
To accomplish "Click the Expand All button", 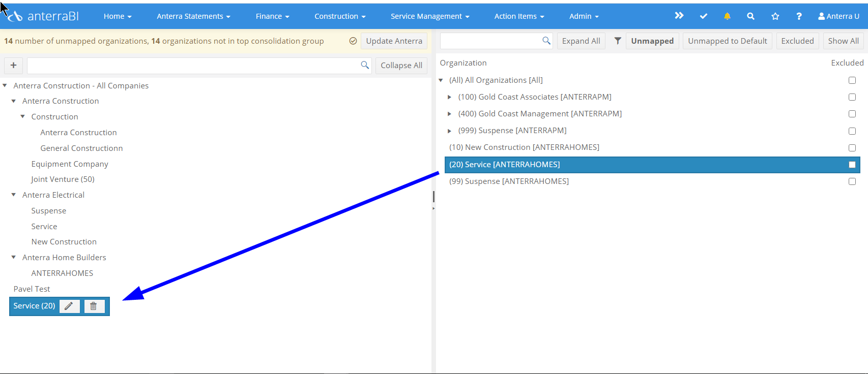I will tap(581, 41).
